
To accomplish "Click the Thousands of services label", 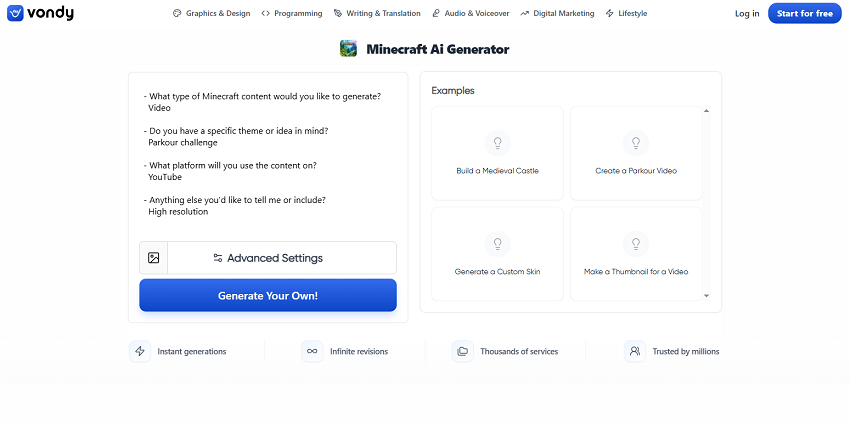I will pyautogui.click(x=519, y=351).
